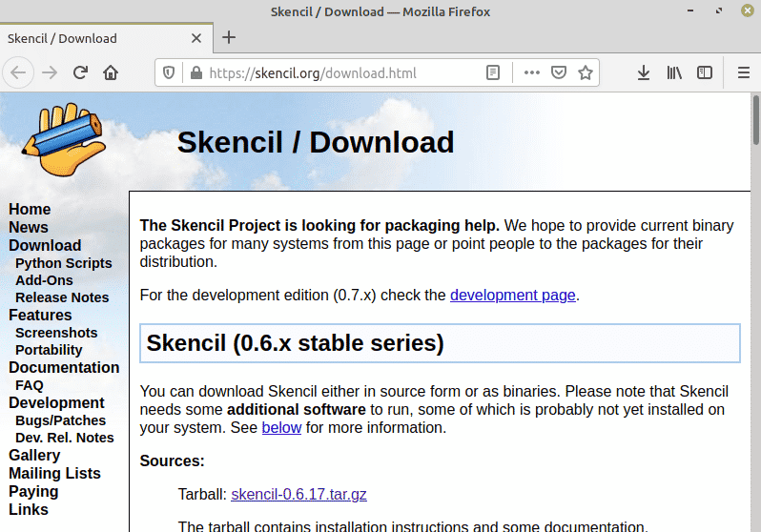Open tracking protection shield icon

click(x=169, y=72)
